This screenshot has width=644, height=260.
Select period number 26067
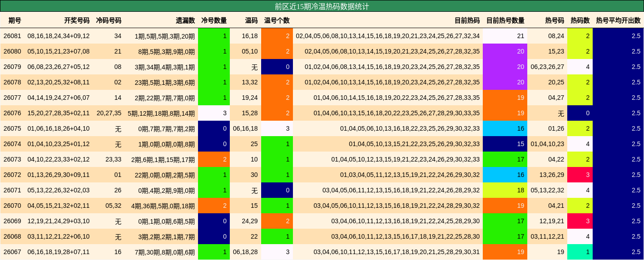coord(12,252)
